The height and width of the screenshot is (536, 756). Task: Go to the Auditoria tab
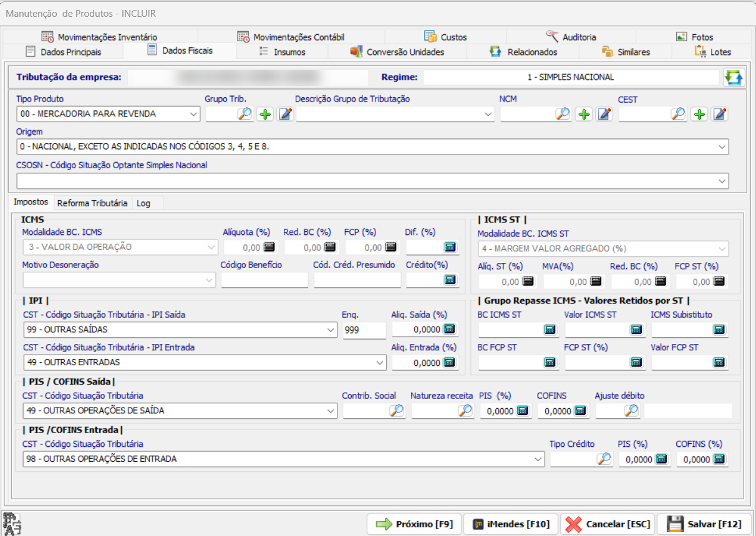click(571, 37)
